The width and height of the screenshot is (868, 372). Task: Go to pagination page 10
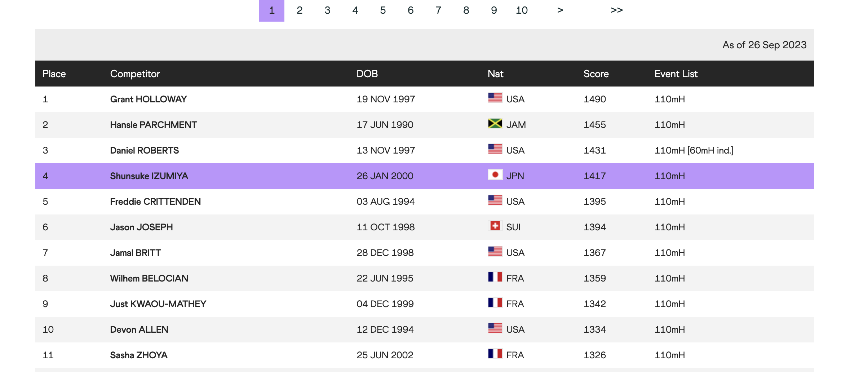(522, 10)
